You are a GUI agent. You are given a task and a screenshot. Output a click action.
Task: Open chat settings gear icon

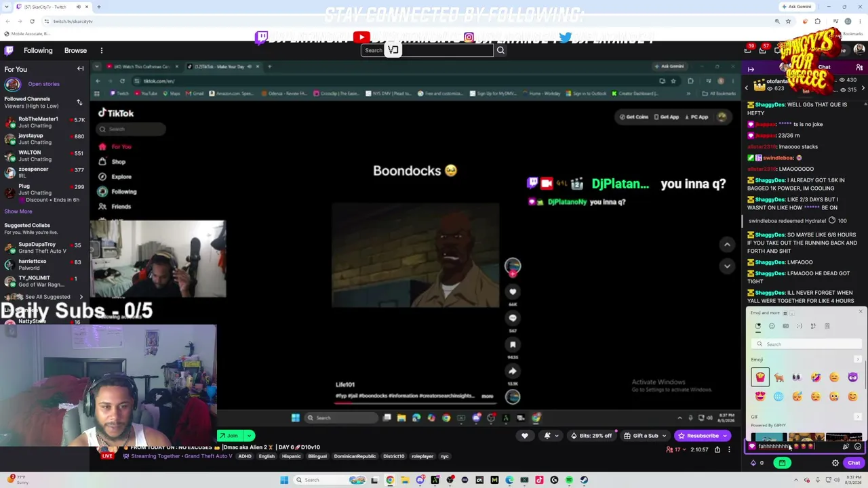[x=835, y=463]
